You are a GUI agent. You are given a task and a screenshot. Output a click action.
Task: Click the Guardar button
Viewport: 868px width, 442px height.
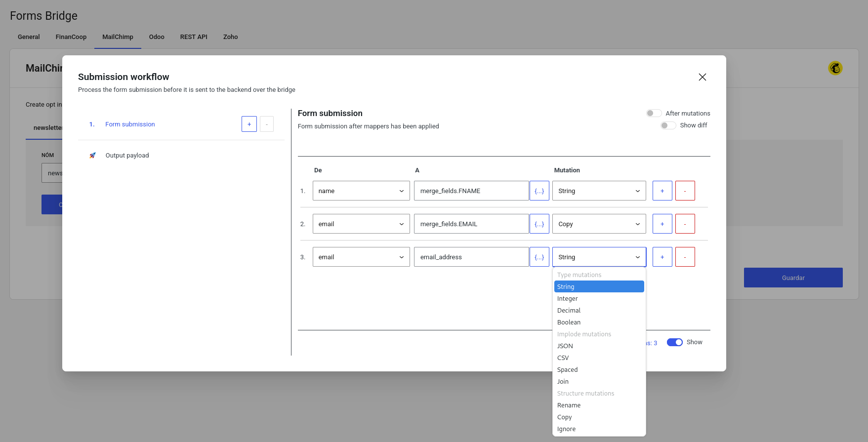pyautogui.click(x=793, y=278)
